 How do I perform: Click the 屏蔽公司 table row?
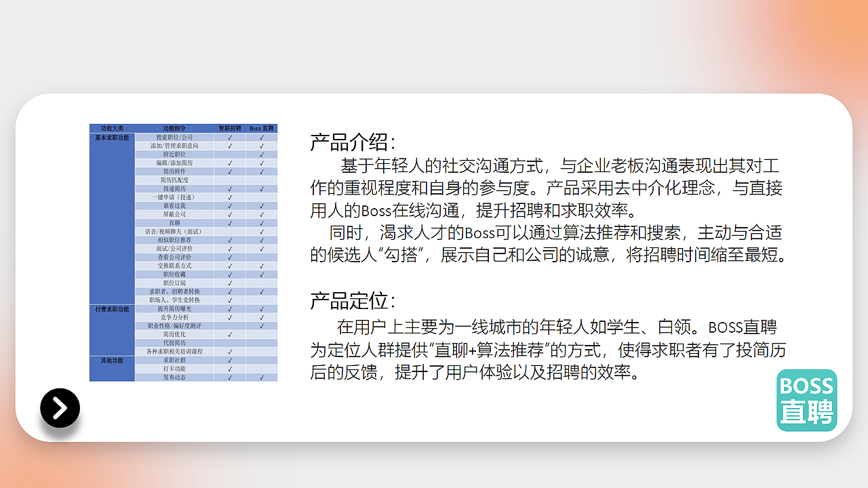(x=206, y=214)
